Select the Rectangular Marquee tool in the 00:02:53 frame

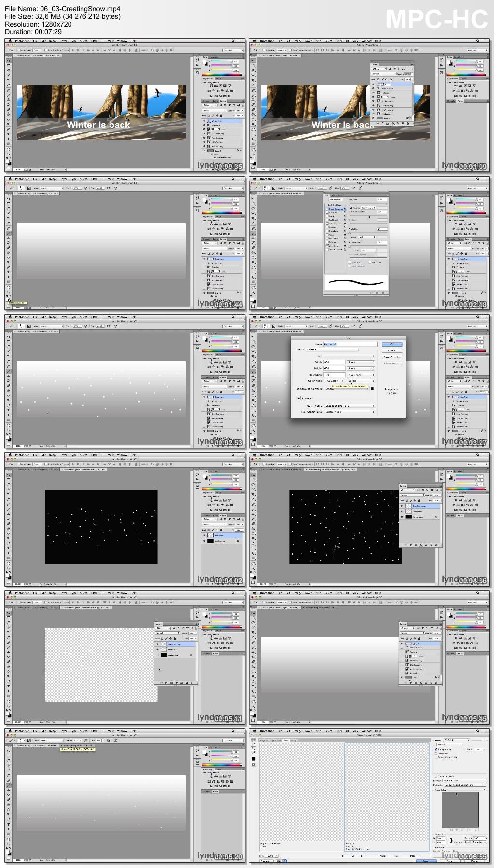[x=9, y=341]
